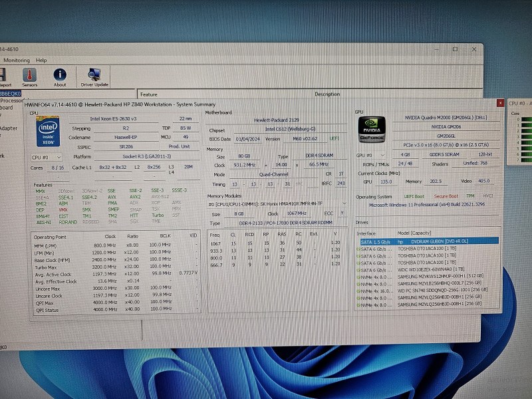Click the UEFI Boot status label

click(414, 197)
